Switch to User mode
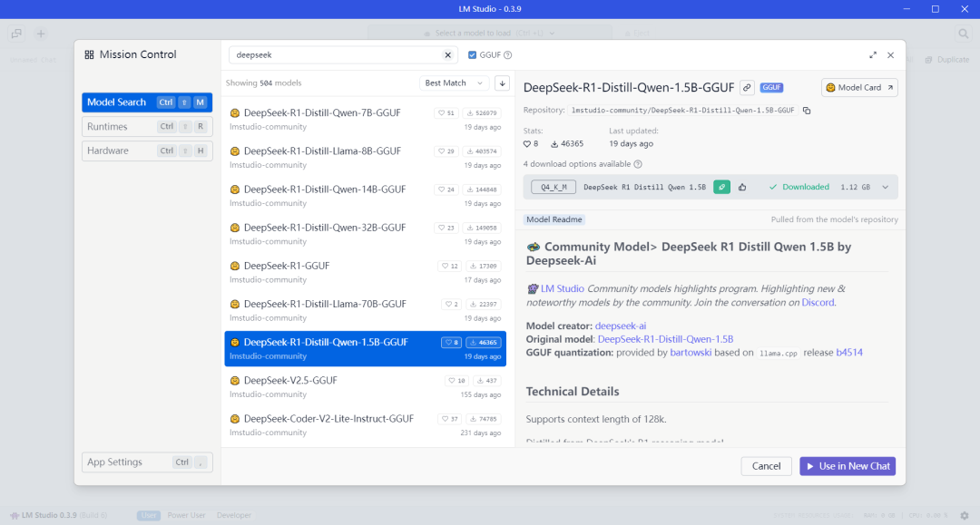 [149, 516]
